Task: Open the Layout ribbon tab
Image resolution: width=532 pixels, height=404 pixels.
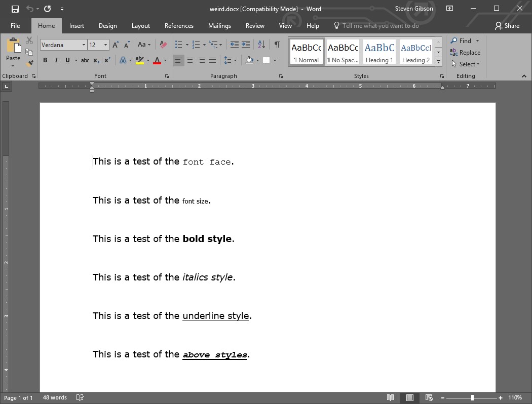Action: point(140,26)
